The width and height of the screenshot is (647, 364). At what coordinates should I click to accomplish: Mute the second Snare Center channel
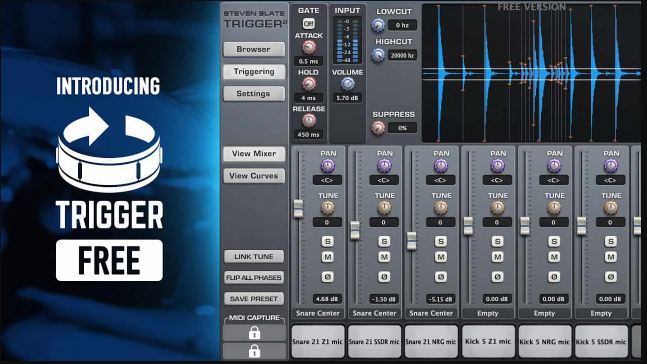(x=384, y=257)
